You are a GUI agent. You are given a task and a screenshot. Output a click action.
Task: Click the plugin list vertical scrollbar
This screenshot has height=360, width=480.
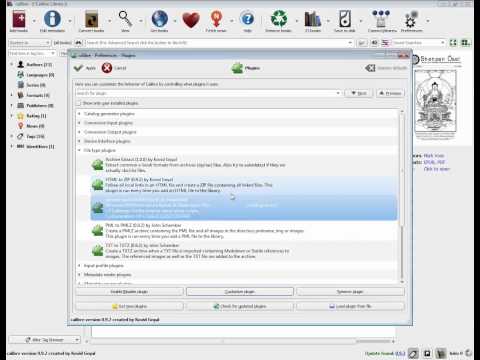(402, 197)
